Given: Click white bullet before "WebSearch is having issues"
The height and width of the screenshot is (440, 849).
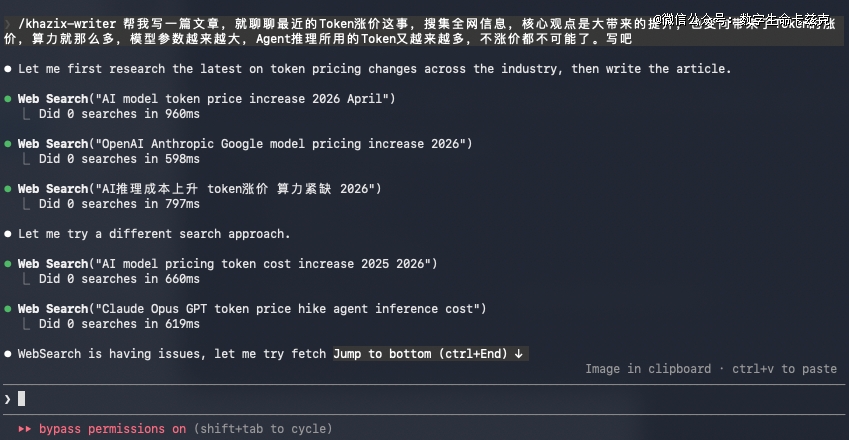Looking at the screenshot, I should tap(8, 354).
